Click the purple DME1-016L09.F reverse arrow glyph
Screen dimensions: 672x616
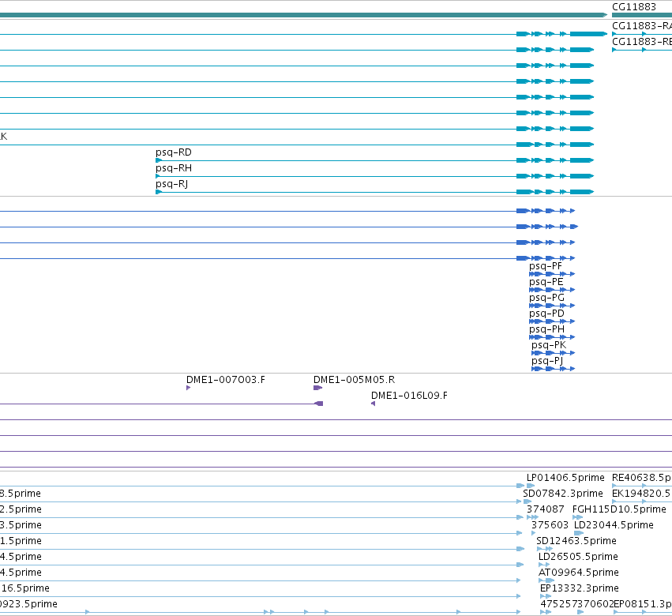tap(374, 404)
